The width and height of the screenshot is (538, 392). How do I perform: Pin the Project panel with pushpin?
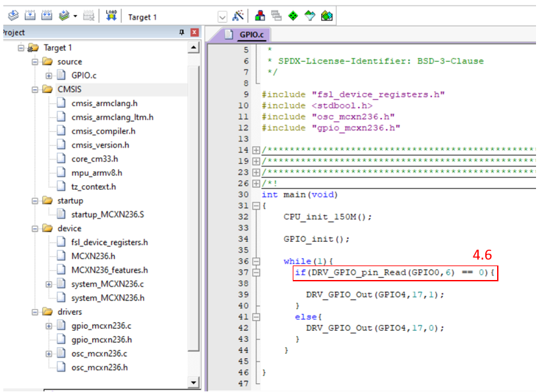click(182, 32)
